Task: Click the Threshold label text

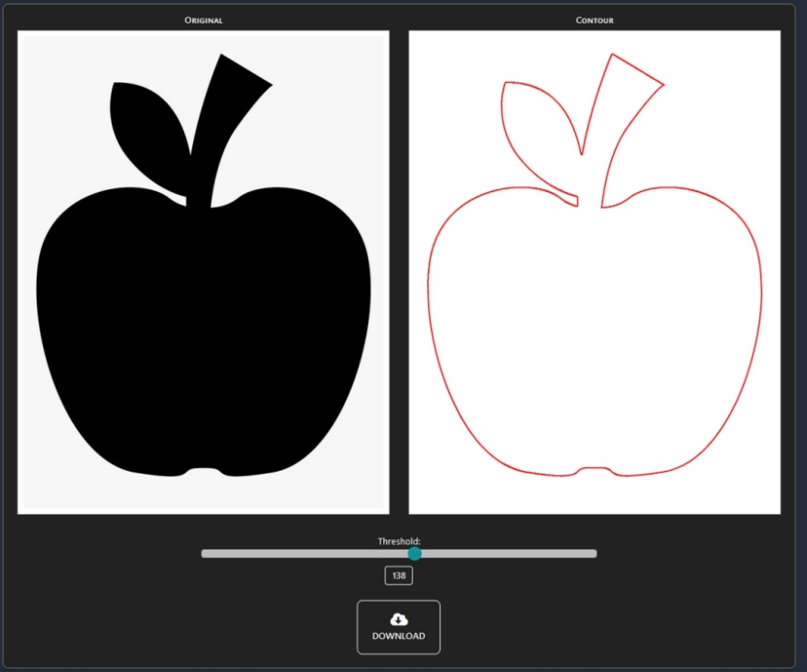Action: [x=399, y=541]
